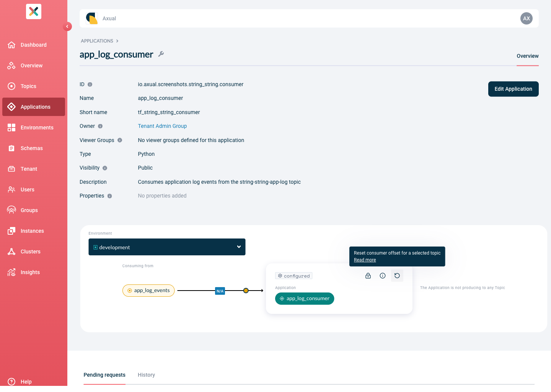
Task: Click the info icon in application card
Action: pyautogui.click(x=383, y=276)
